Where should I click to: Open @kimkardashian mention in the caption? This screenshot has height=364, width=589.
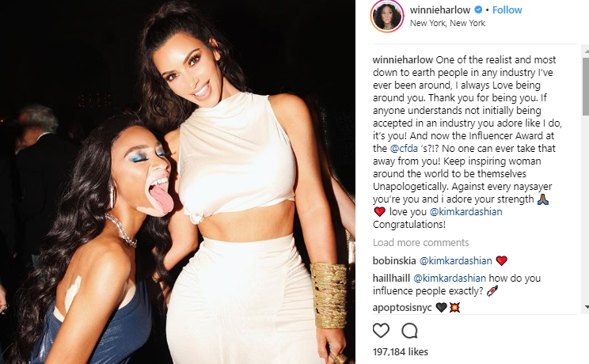pyautogui.click(x=465, y=212)
